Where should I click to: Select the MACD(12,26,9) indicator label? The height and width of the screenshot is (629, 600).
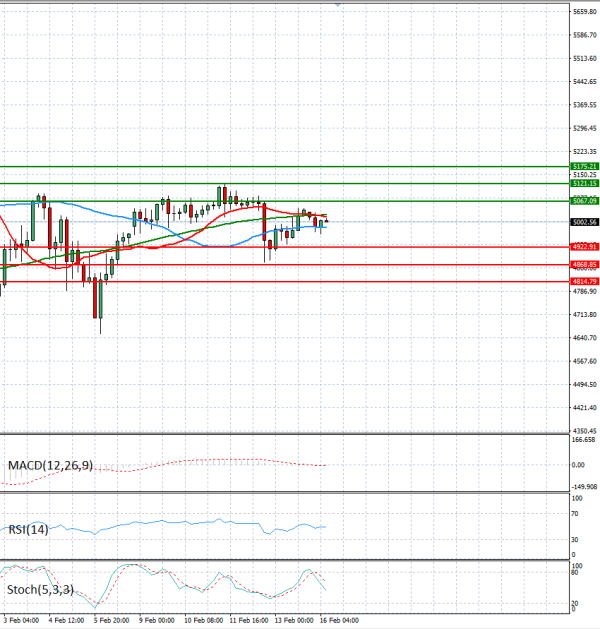[x=50, y=466]
